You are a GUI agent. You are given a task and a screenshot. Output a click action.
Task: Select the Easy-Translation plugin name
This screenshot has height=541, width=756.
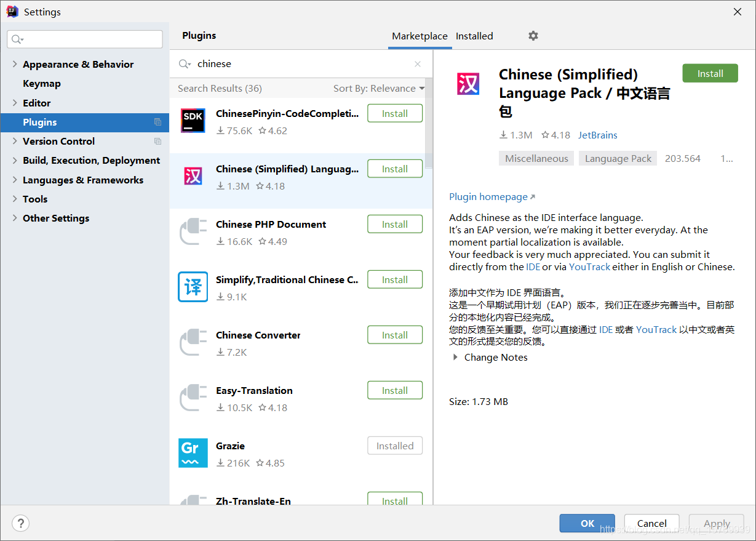point(254,390)
